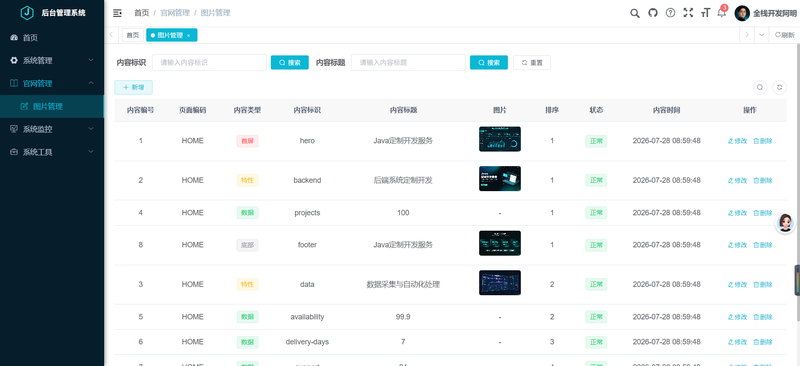
Task: Click 删除 for the availability row
Action: tap(763, 317)
